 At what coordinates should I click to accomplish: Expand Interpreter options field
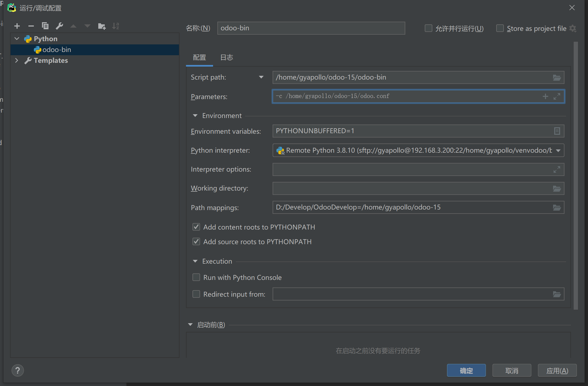557,169
